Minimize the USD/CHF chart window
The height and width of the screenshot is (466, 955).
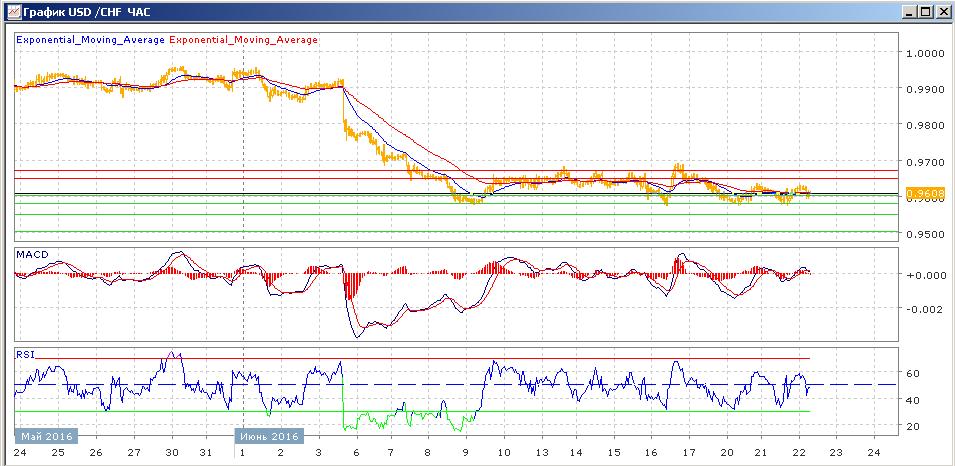pos(908,12)
